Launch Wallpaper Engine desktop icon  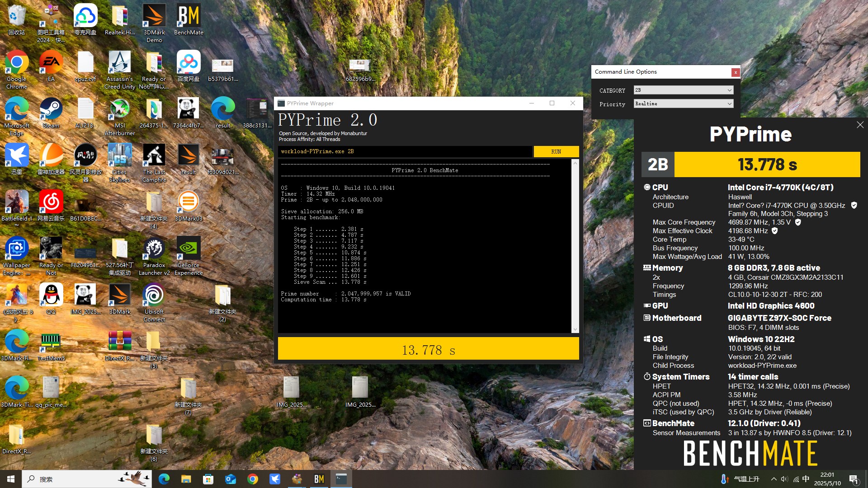(x=17, y=256)
